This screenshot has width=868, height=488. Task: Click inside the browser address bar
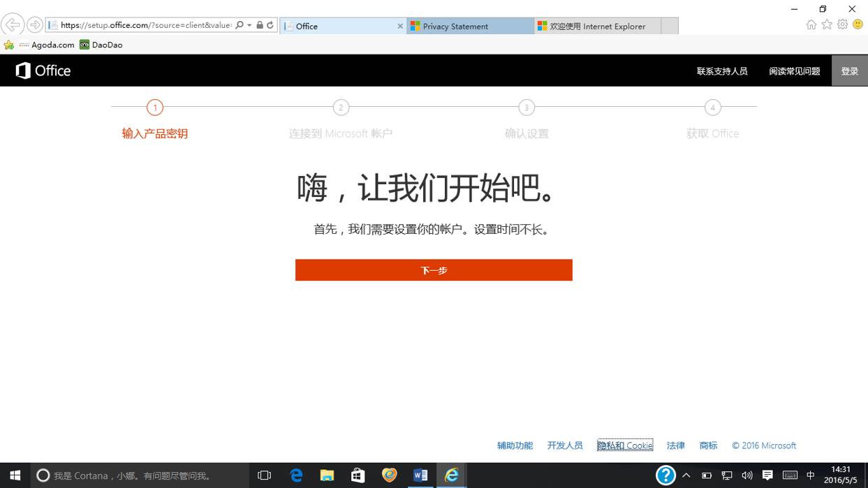pyautogui.click(x=140, y=24)
